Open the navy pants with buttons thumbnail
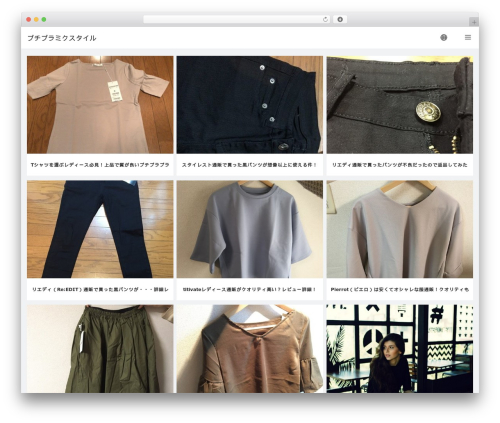The width and height of the screenshot is (500, 423). pos(250,105)
